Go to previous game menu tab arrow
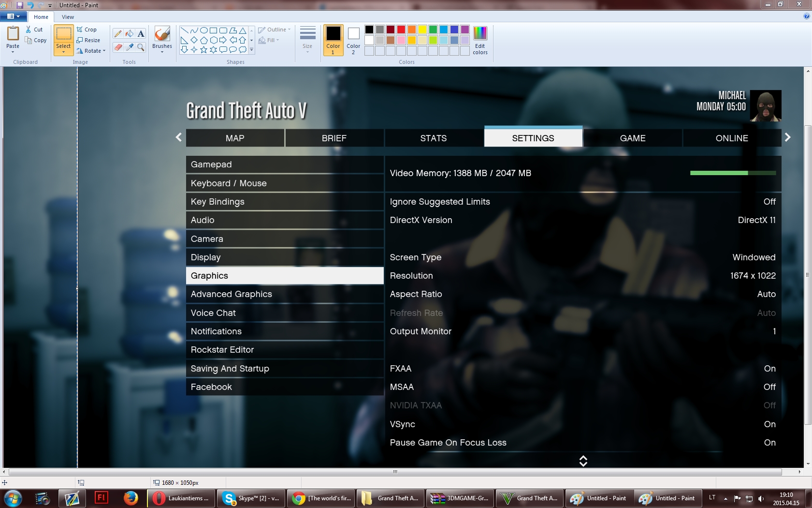 tap(179, 137)
